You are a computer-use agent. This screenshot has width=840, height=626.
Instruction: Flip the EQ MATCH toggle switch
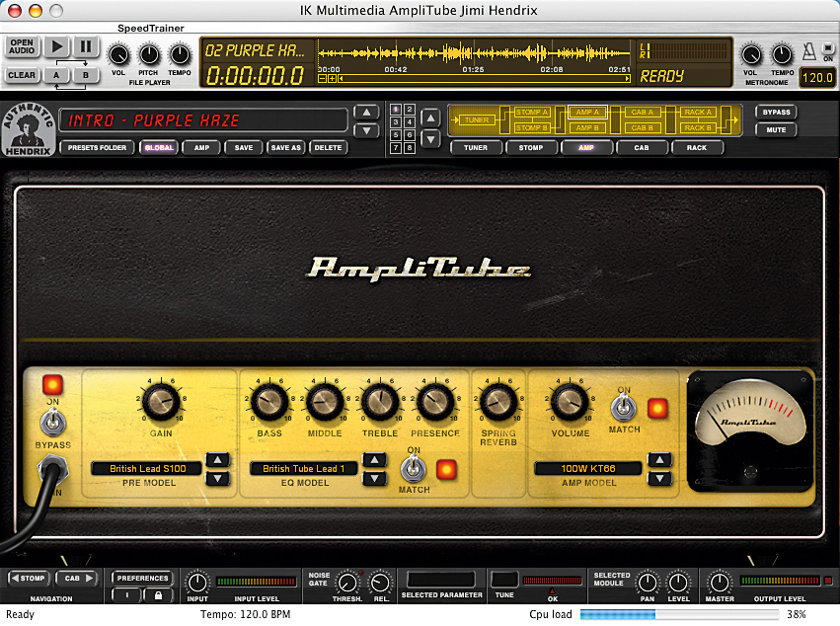414,470
